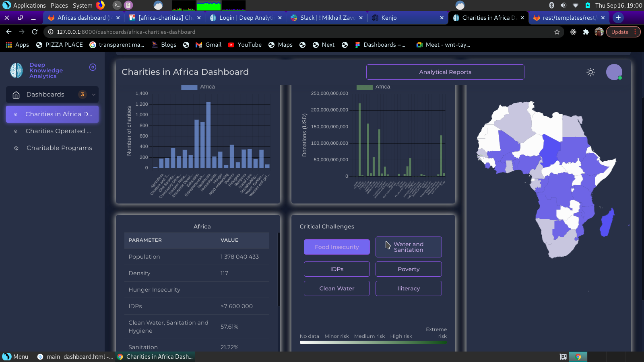Reload the page
The width and height of the screenshot is (644, 362).
[35, 32]
